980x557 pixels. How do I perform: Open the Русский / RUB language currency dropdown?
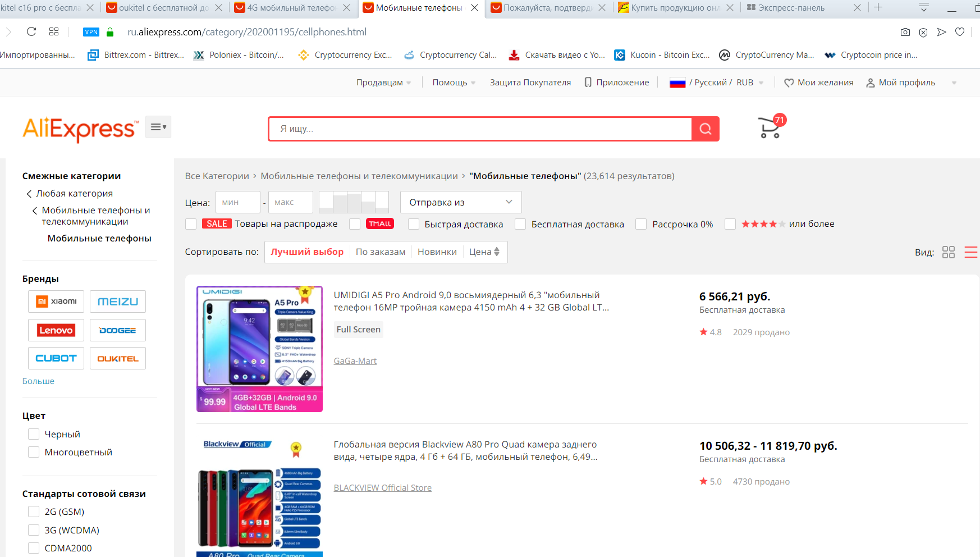pyautogui.click(x=717, y=83)
